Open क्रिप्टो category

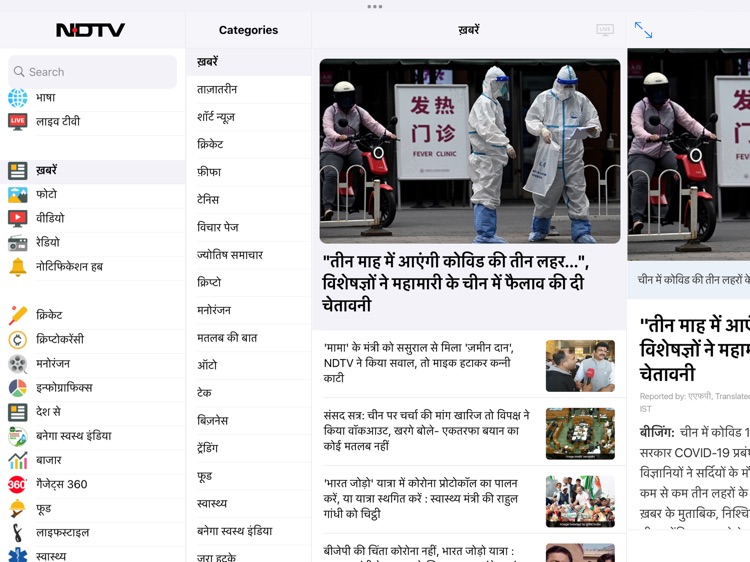(249, 283)
